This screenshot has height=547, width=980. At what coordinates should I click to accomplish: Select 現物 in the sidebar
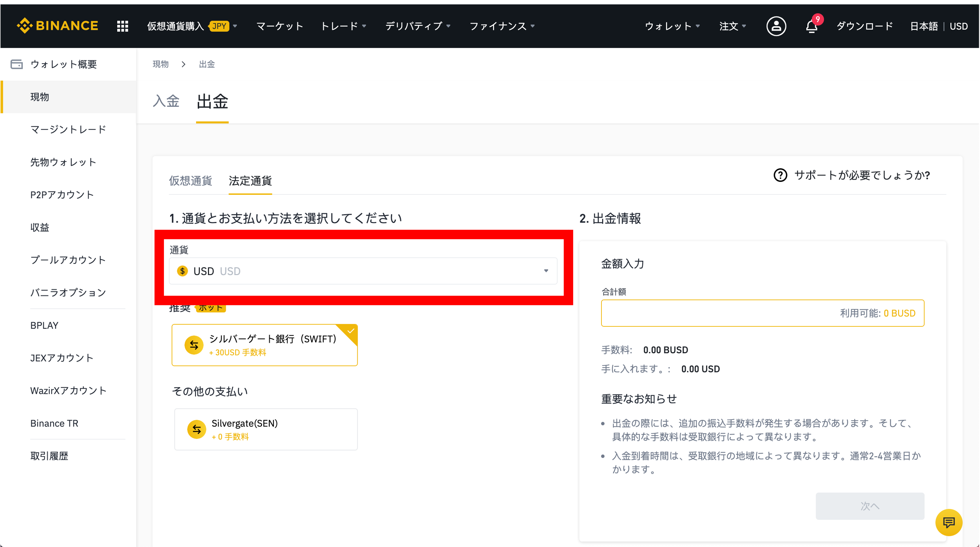click(x=68, y=97)
